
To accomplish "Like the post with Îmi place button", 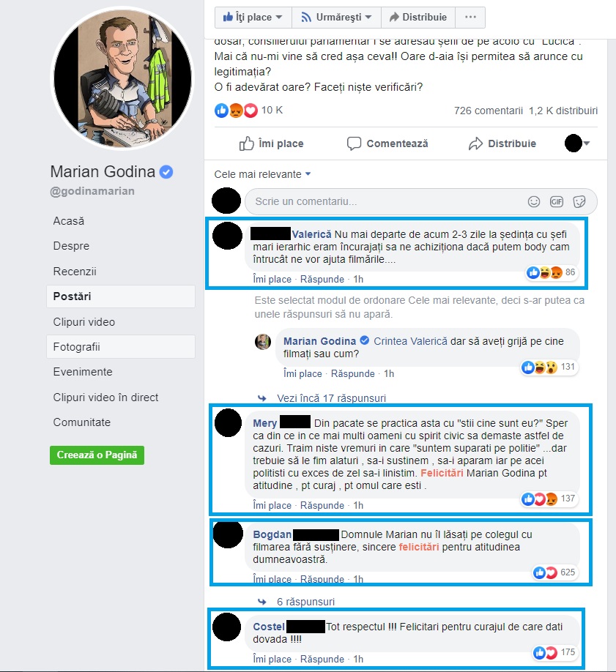I will 272,143.
